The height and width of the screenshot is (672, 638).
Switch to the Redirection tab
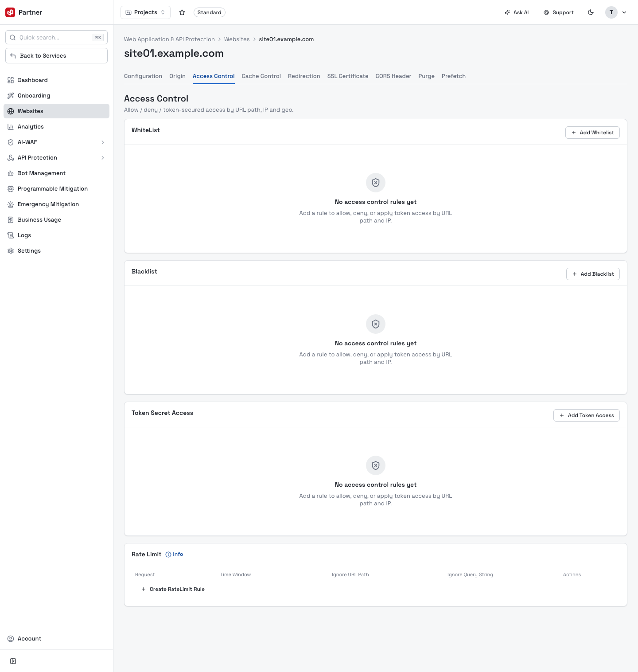coord(304,76)
